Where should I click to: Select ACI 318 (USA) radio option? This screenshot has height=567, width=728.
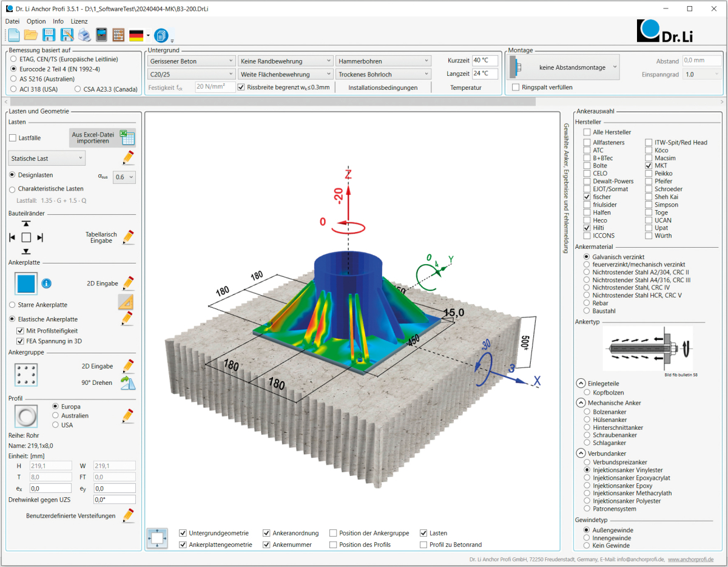(13, 89)
